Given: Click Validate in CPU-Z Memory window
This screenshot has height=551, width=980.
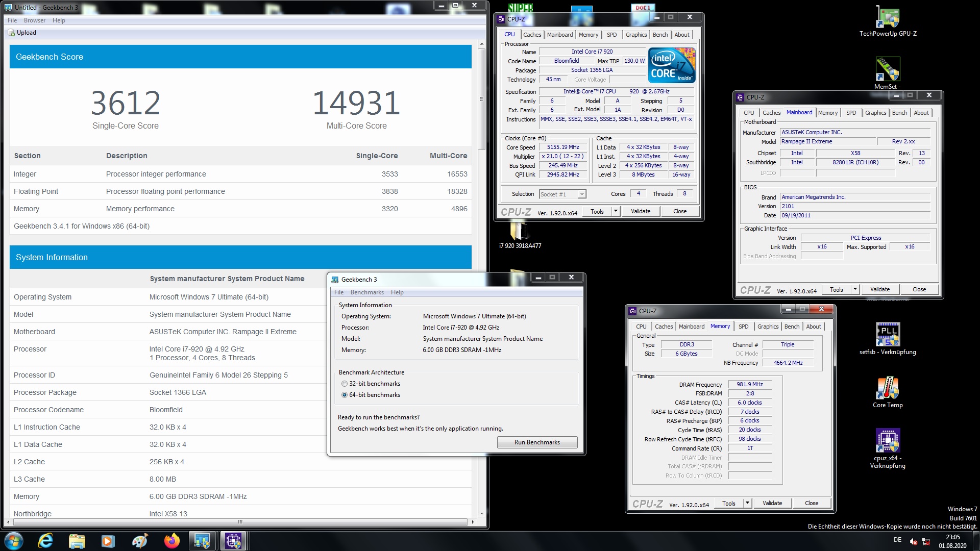Looking at the screenshot, I should pyautogui.click(x=772, y=503).
